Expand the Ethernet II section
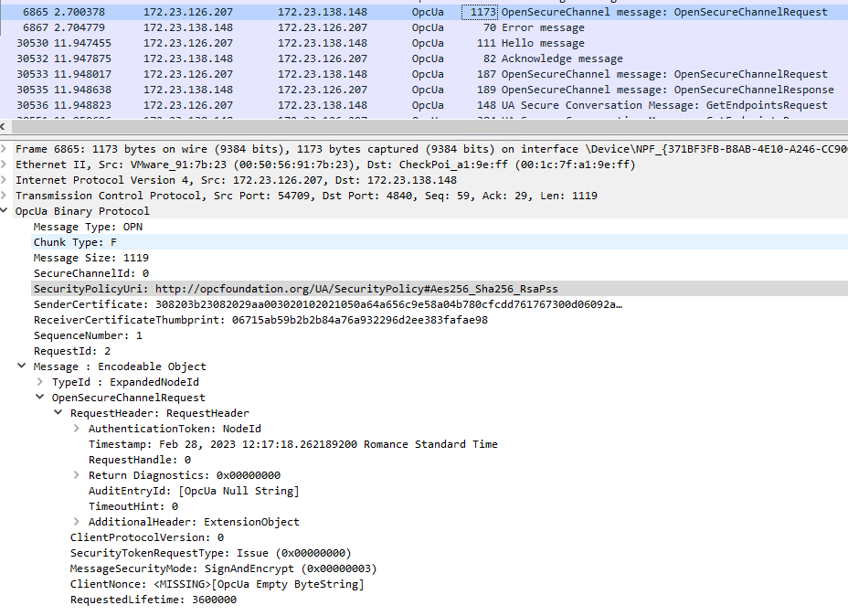The image size is (848, 616). tap(6, 165)
